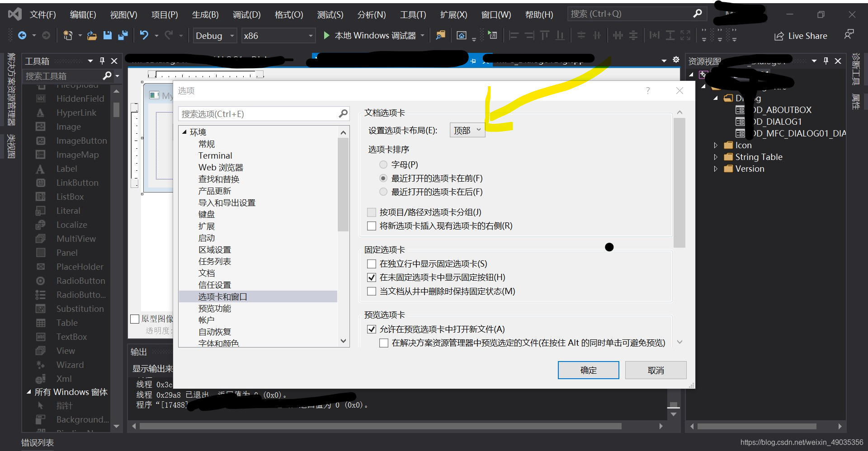This screenshot has width=868, height=451.
Task: Open the 工具(T) menu
Action: (x=413, y=14)
